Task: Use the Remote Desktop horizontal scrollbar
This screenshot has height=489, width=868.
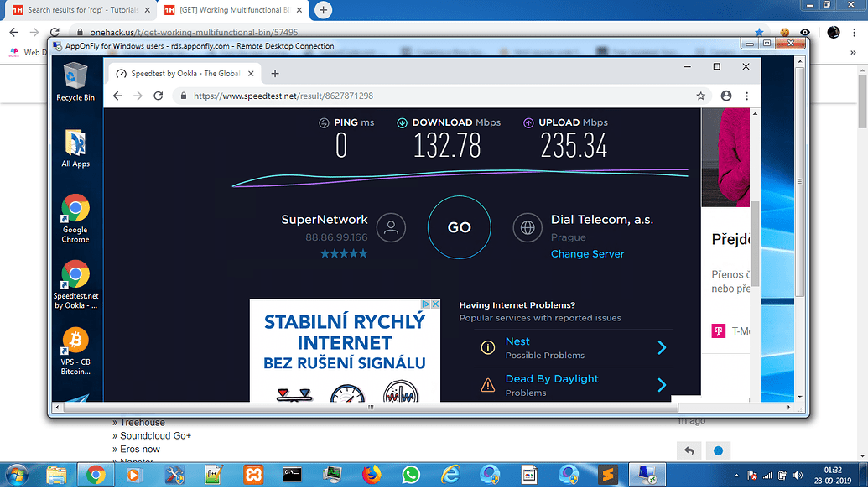Action: [371, 408]
